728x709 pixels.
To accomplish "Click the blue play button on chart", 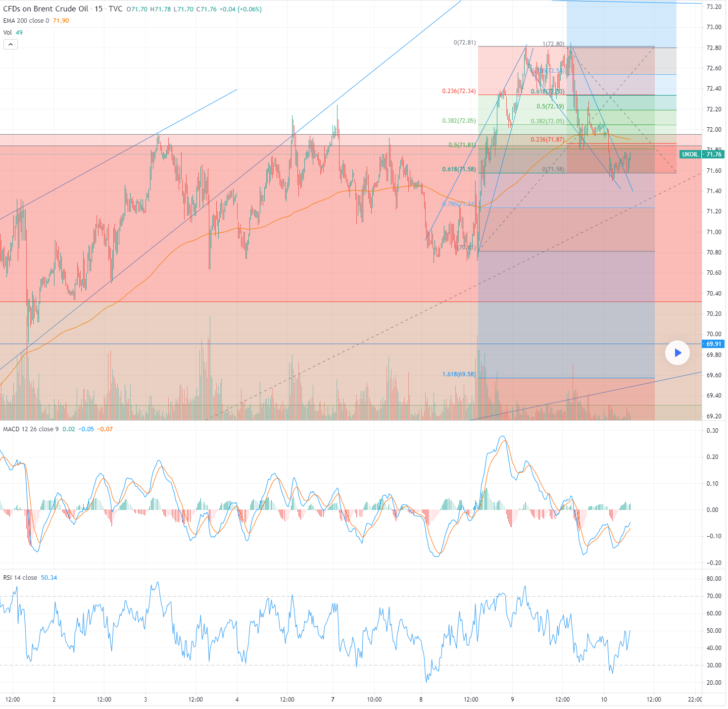I will click(677, 353).
